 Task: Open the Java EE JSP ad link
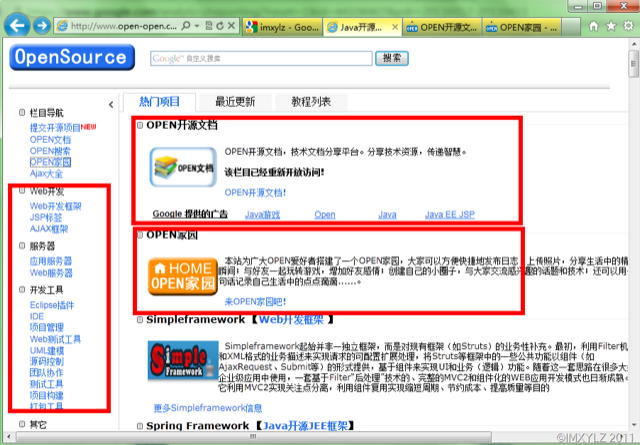click(x=450, y=214)
